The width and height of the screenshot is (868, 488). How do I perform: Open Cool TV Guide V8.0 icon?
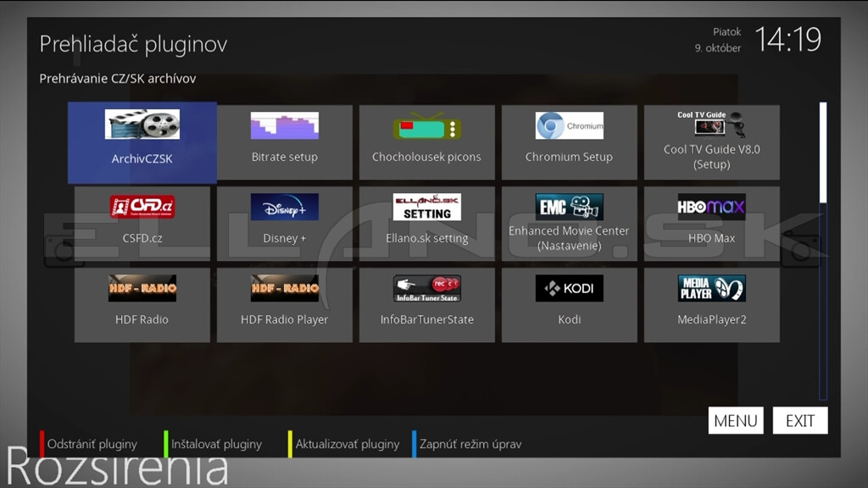(x=711, y=124)
